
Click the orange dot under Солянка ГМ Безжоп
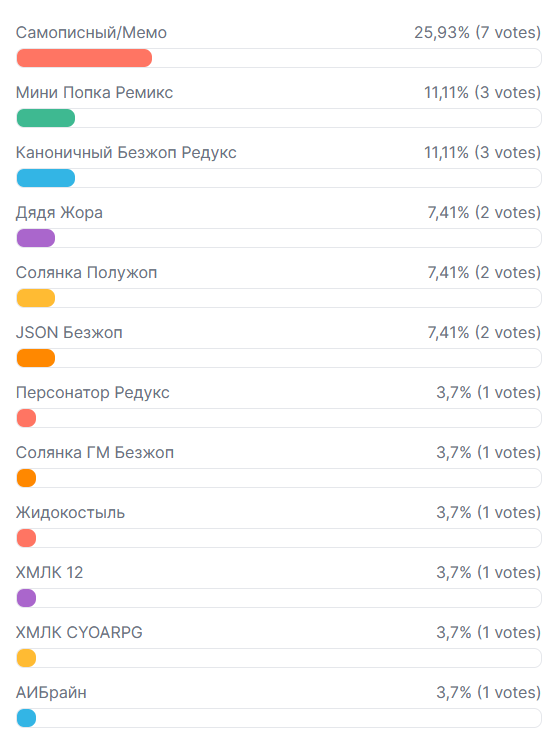pyautogui.click(x=27, y=478)
